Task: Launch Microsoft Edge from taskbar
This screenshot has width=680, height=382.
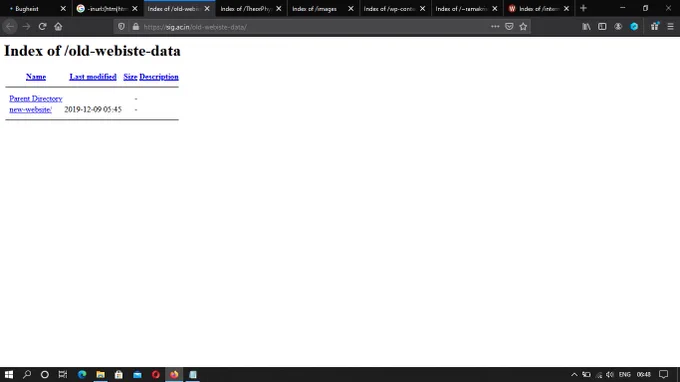Action: [82, 375]
